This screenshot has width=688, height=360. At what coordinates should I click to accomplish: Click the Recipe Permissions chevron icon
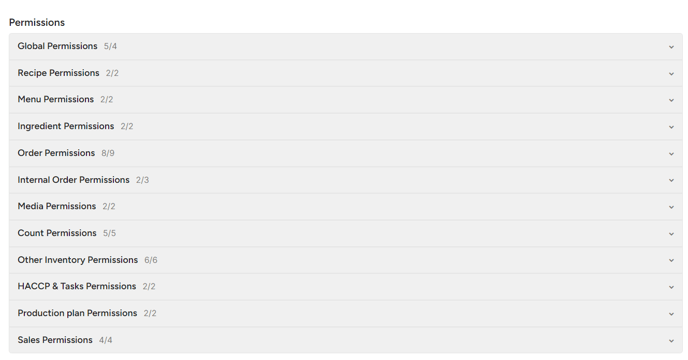point(671,74)
